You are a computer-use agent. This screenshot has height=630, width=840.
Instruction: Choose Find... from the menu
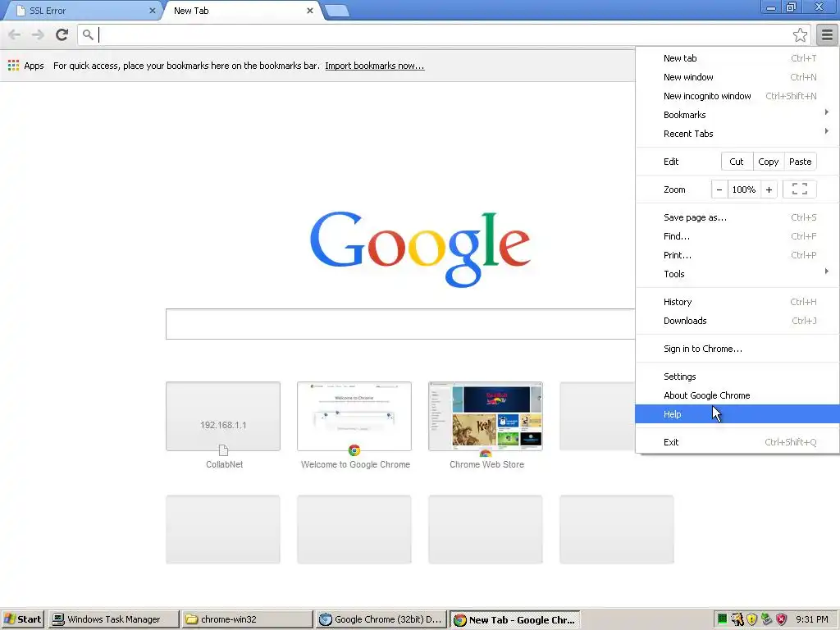737,235
